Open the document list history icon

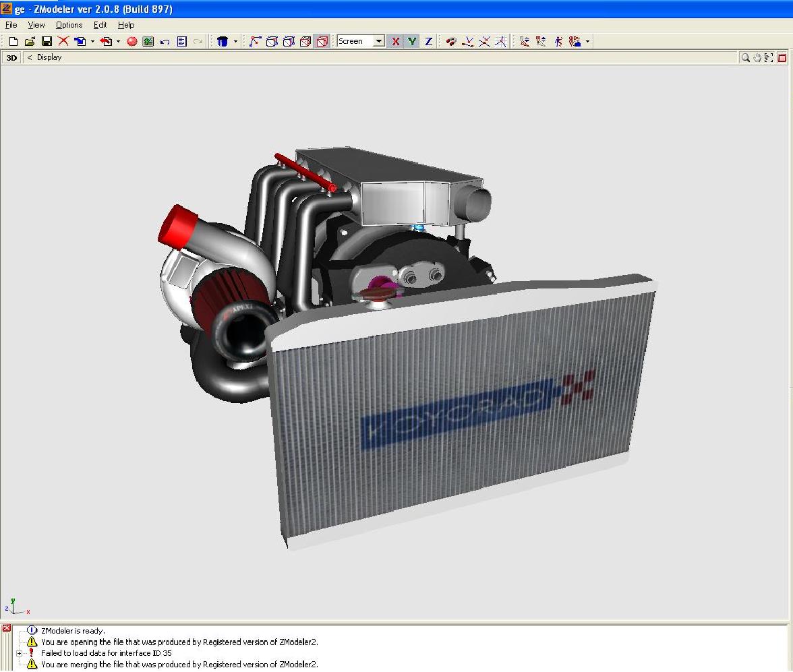coord(182,42)
